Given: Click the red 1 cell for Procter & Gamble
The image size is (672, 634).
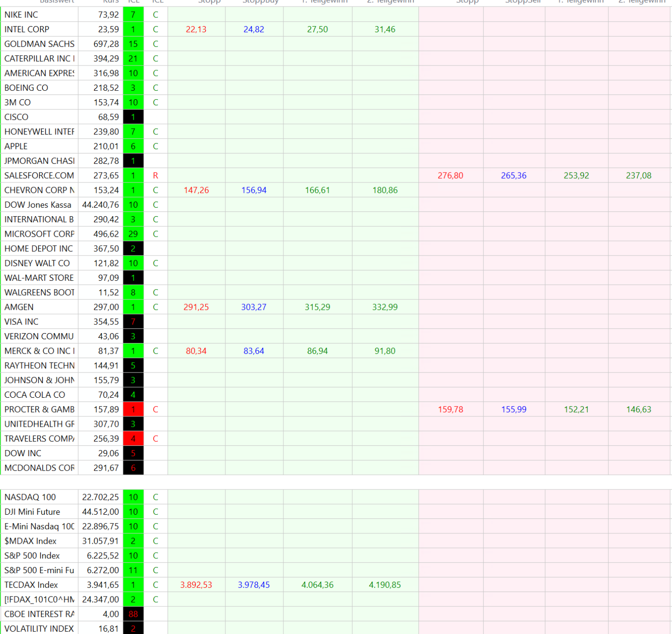Looking at the screenshot, I should coord(133,409).
